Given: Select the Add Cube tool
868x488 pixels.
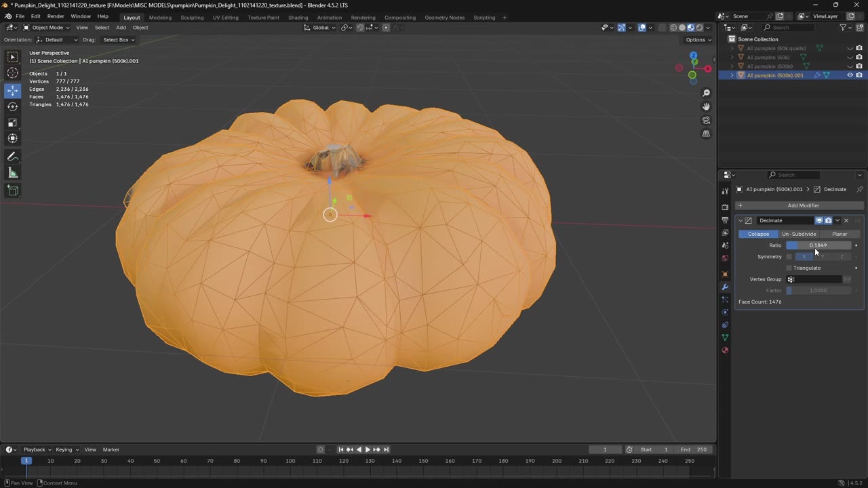Looking at the screenshot, I should tap(12, 191).
